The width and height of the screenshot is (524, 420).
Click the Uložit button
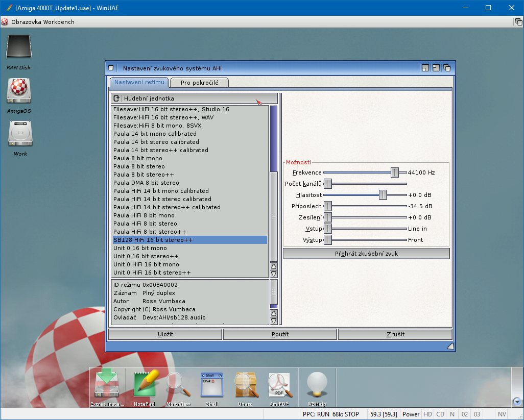coord(165,334)
